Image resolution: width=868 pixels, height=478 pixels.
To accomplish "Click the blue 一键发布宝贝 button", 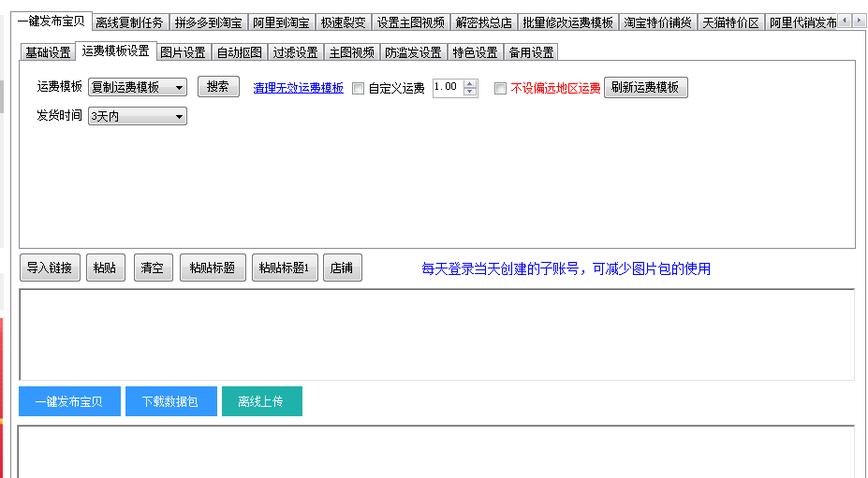I will tap(69, 401).
